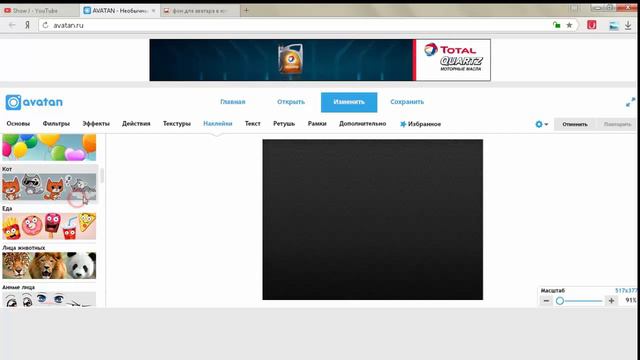640x360 pixels.
Task: Open the Дополнительно menu
Action: point(362,123)
